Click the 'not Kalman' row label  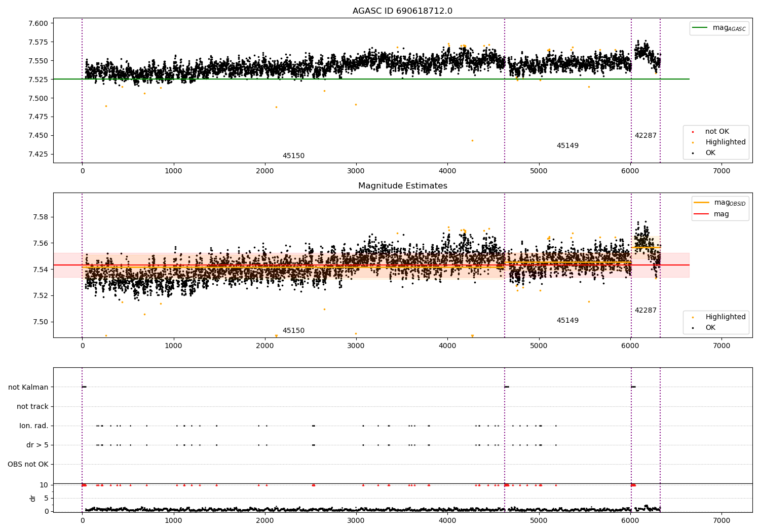tap(28, 388)
